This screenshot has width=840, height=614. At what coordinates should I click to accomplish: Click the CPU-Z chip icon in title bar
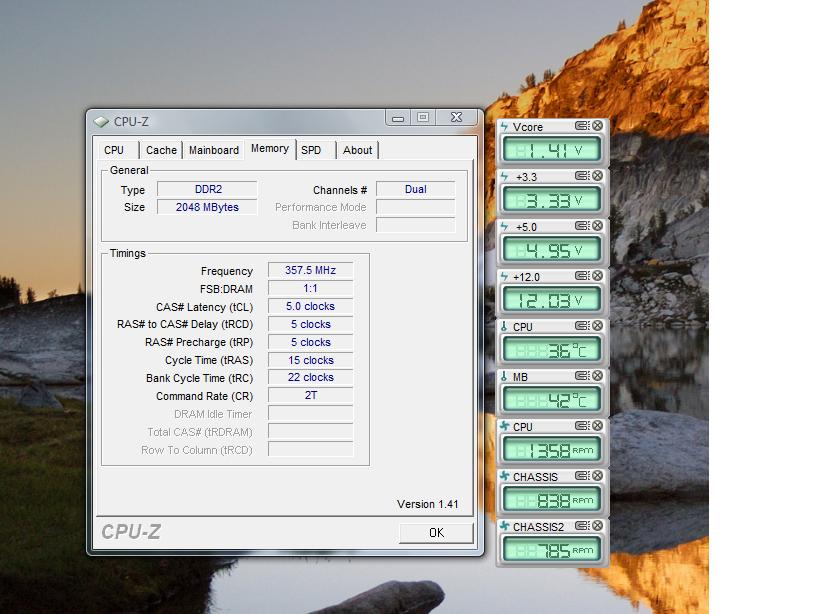(101, 122)
